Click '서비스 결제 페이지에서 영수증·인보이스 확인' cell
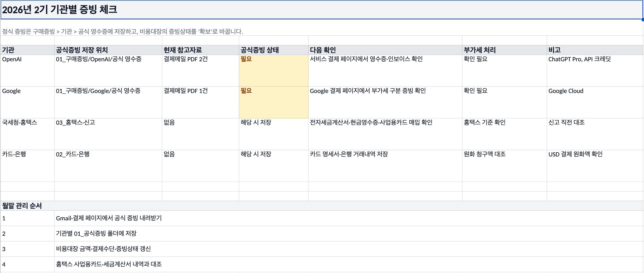Screen dimensions: 644x273 (x=385, y=71)
